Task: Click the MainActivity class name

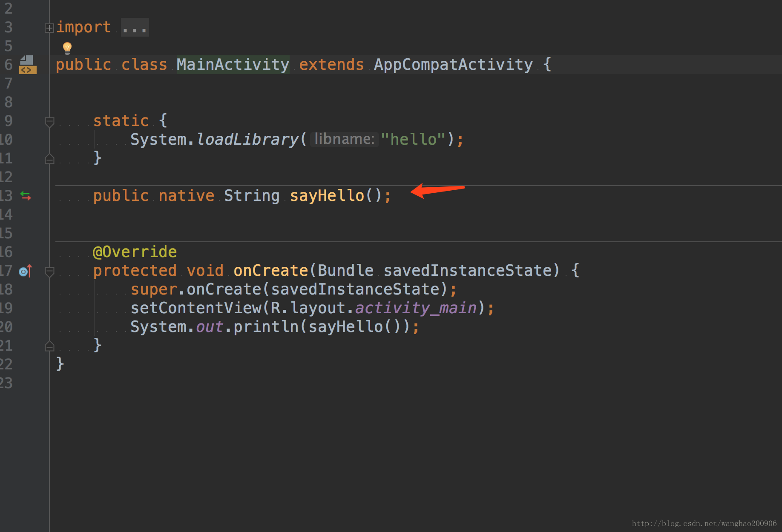Action: pos(233,65)
